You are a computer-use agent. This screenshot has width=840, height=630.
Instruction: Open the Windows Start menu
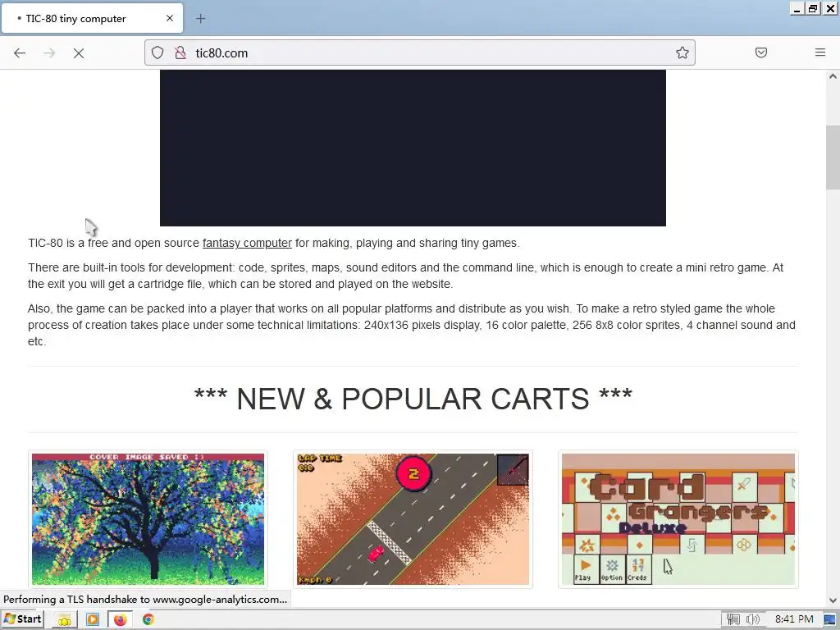(x=22, y=619)
